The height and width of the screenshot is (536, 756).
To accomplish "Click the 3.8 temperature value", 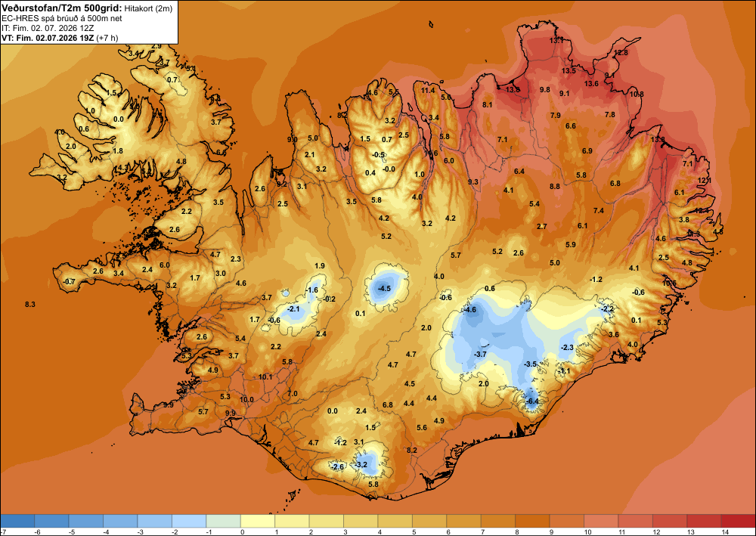I will tap(683, 220).
